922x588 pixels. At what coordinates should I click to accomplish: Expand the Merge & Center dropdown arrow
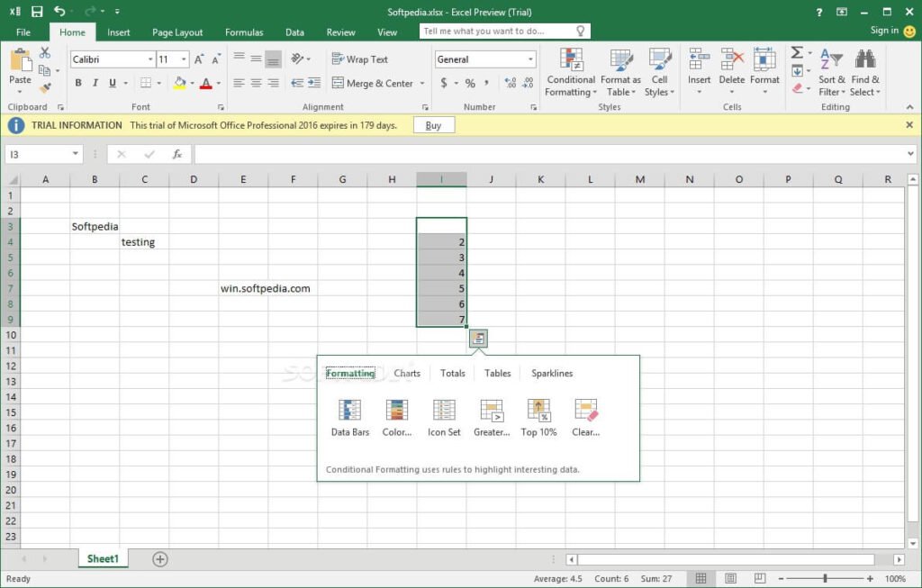(x=422, y=84)
